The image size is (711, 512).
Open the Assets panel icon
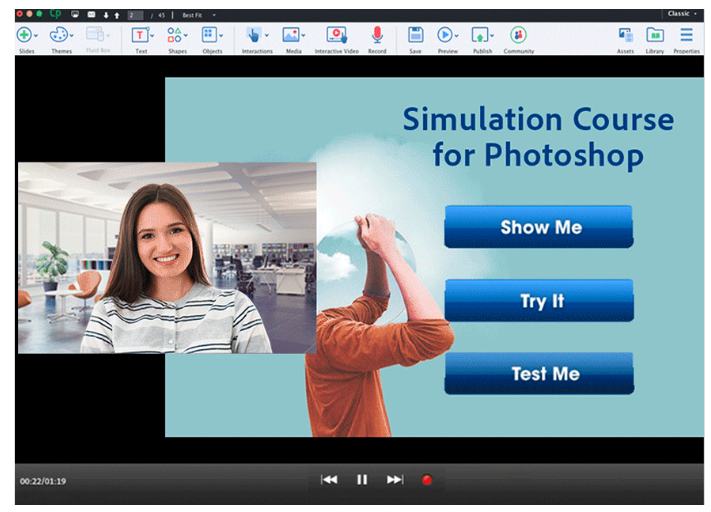coord(626,35)
